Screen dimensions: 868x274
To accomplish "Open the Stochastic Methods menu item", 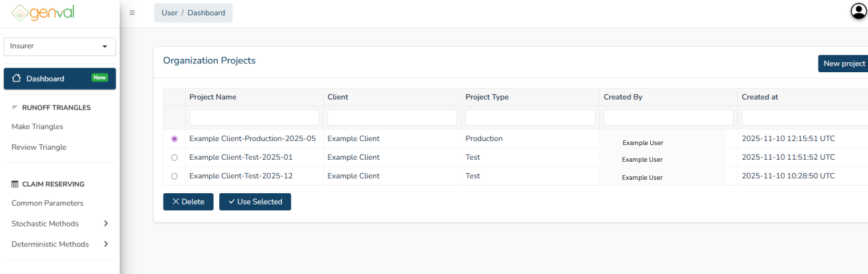I will coord(45,224).
